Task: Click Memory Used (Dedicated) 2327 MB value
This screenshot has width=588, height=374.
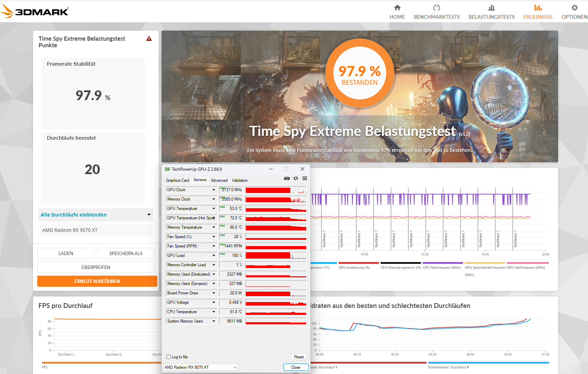Action: click(231, 274)
